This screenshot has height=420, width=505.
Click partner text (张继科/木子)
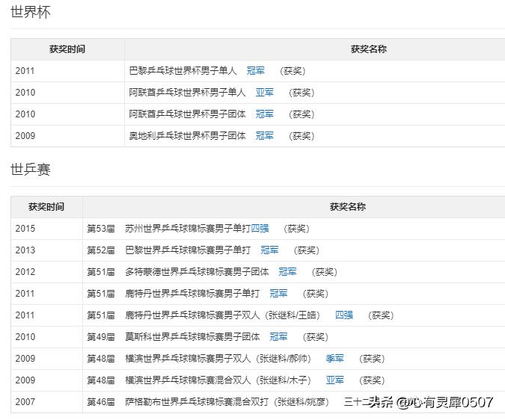284,380
